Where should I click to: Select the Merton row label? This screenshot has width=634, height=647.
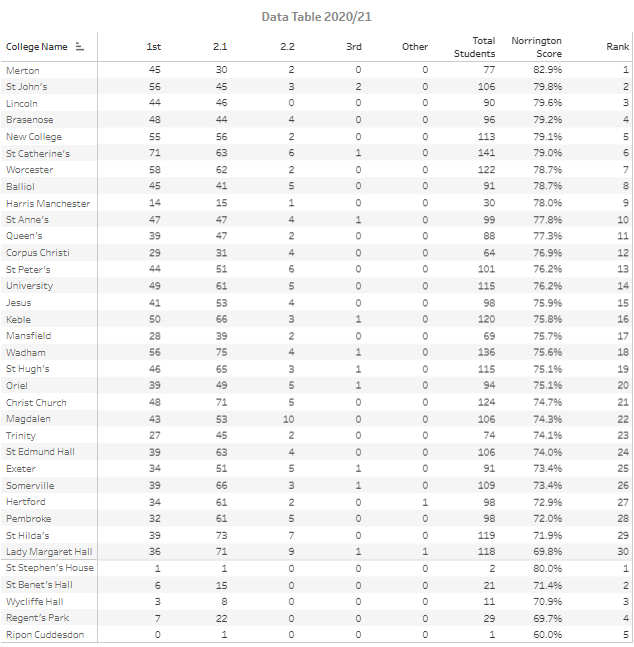23,70
